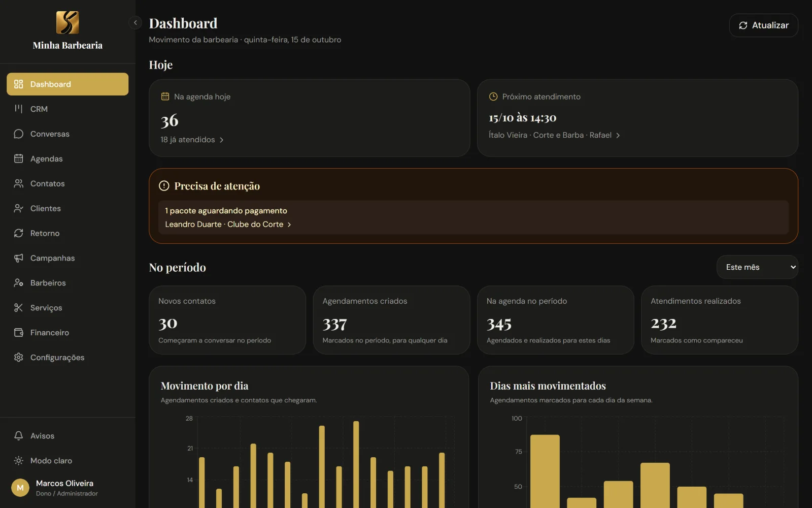The image size is (812, 508).
Task: Open Conversas chat bubble icon
Action: coord(19,134)
